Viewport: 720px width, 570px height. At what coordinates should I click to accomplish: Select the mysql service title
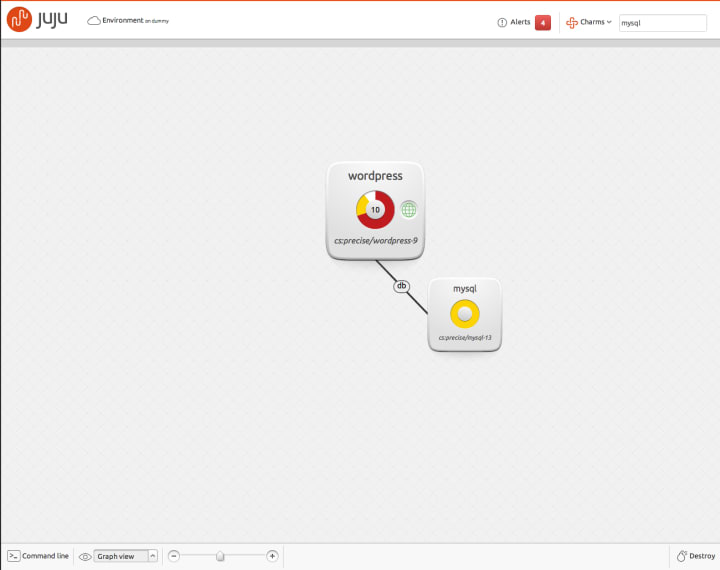[x=465, y=288]
